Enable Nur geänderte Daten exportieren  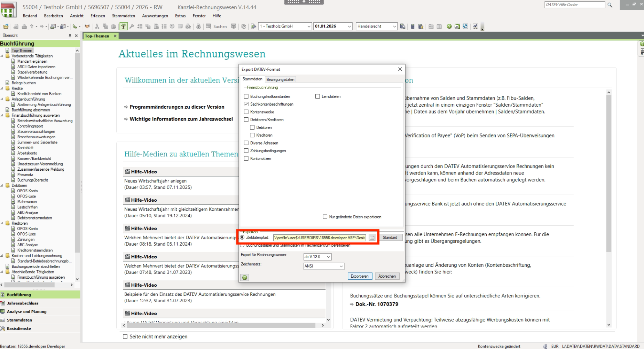tap(325, 217)
